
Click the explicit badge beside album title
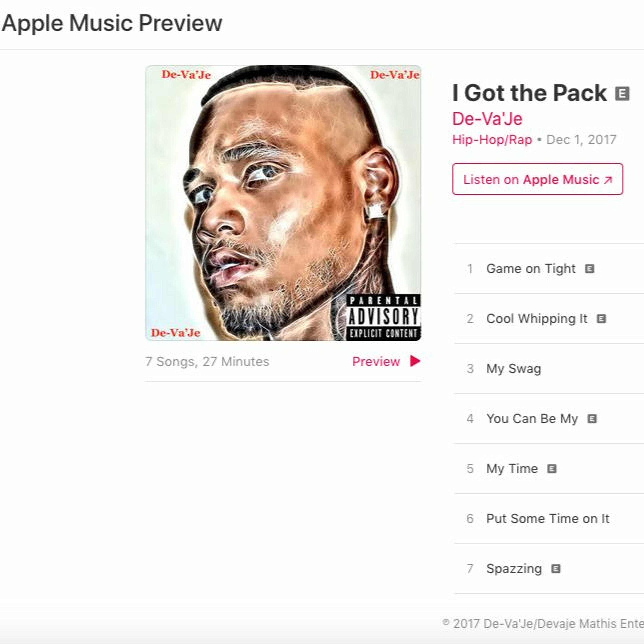point(622,94)
